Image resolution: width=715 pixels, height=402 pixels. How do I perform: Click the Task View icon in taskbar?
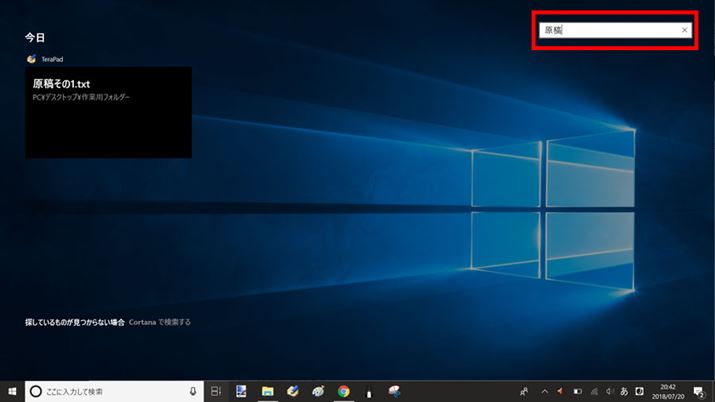coord(215,391)
